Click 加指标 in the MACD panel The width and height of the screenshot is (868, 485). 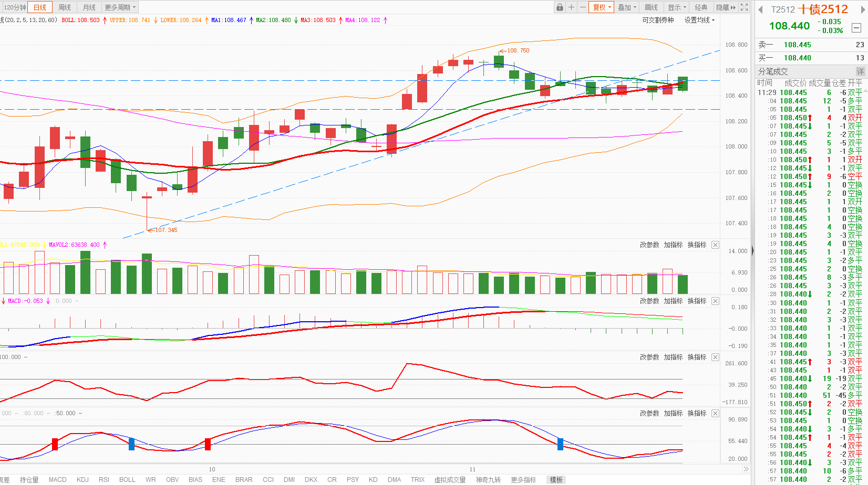pyautogui.click(x=673, y=301)
